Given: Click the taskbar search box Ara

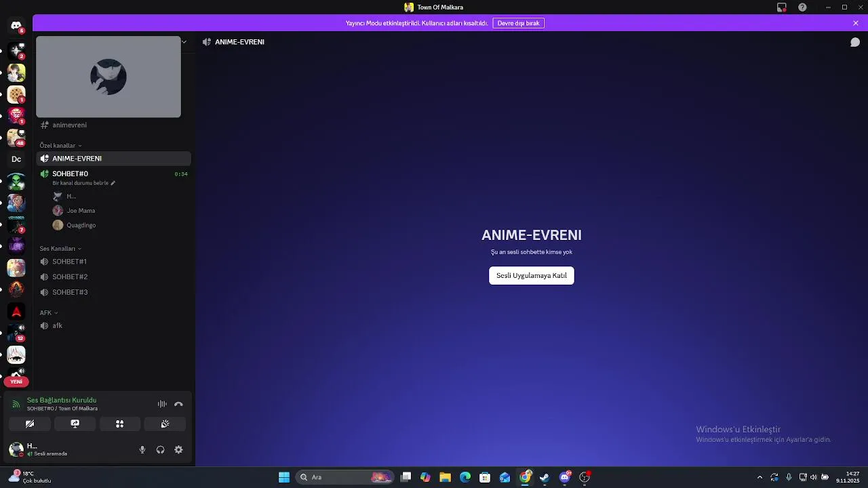Looking at the screenshot, I should pos(346,477).
